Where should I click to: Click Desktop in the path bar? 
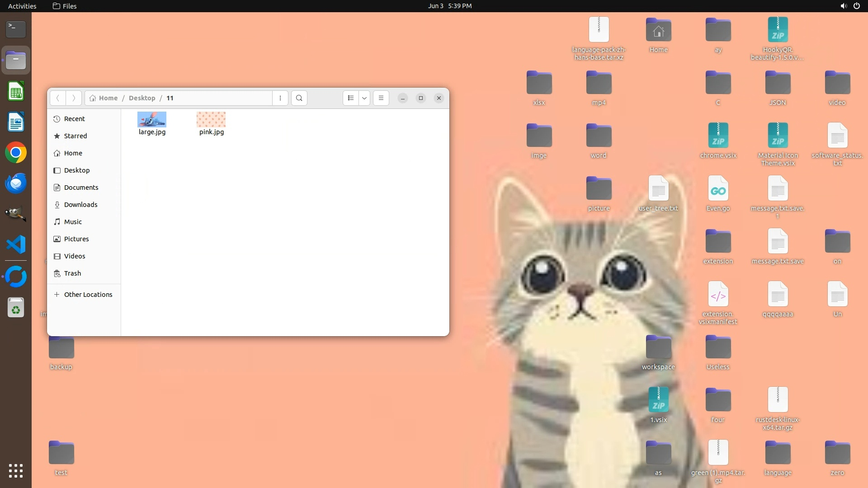click(x=142, y=98)
